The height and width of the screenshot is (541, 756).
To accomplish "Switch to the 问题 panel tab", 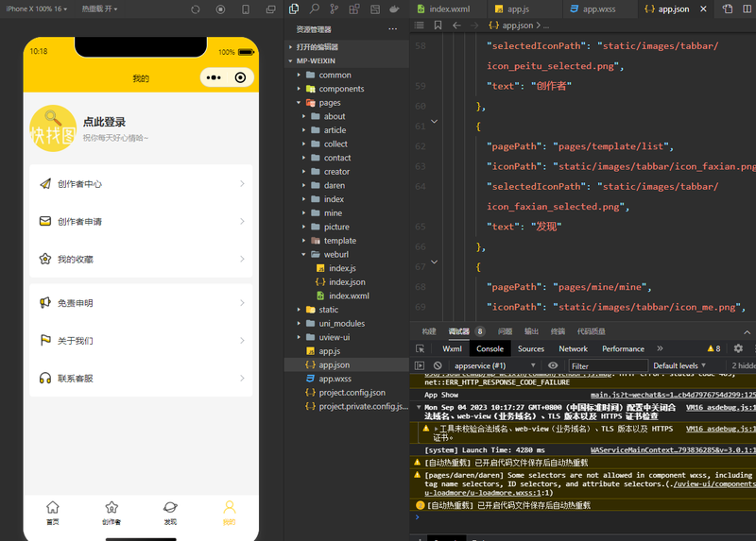I will click(505, 331).
